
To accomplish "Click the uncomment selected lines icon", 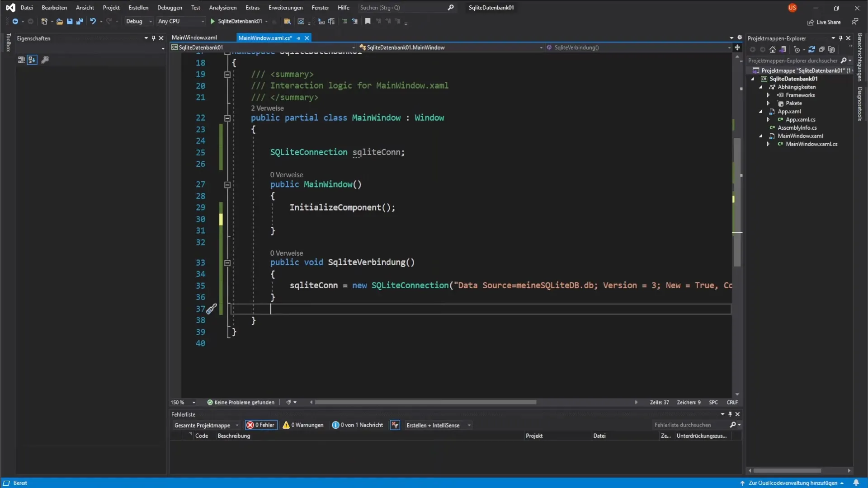I will (355, 21).
